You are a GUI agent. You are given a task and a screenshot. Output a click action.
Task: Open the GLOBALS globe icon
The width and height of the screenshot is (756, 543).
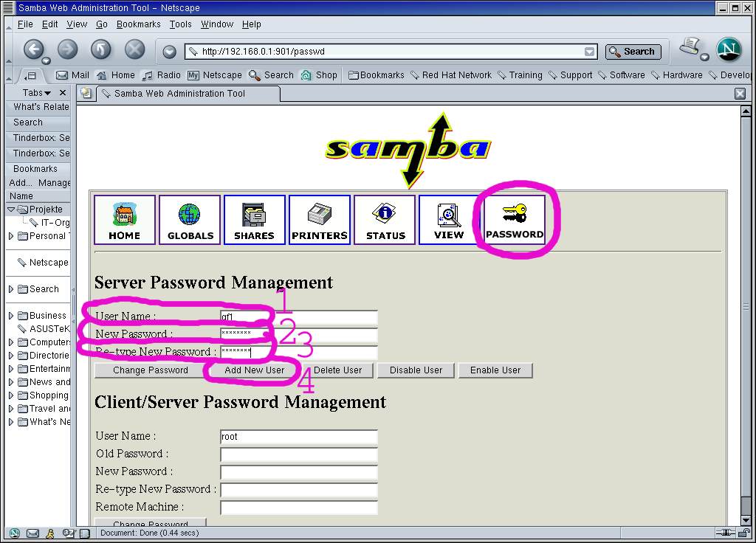tap(190, 219)
